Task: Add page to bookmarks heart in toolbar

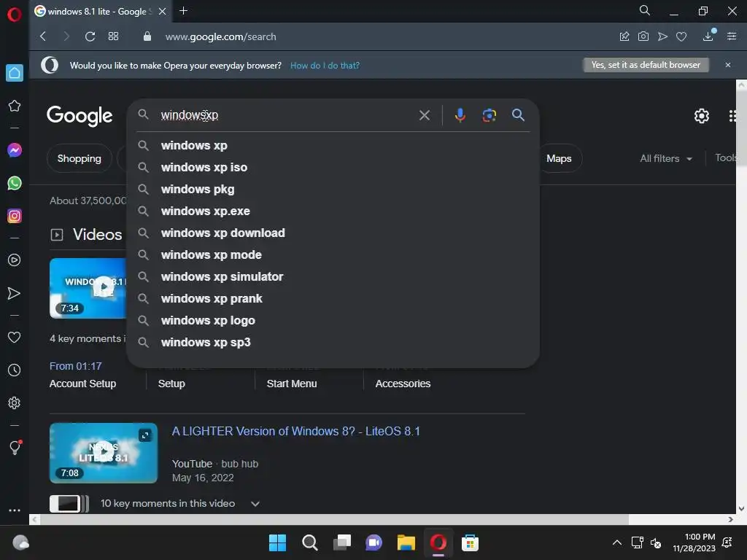Action: click(681, 36)
